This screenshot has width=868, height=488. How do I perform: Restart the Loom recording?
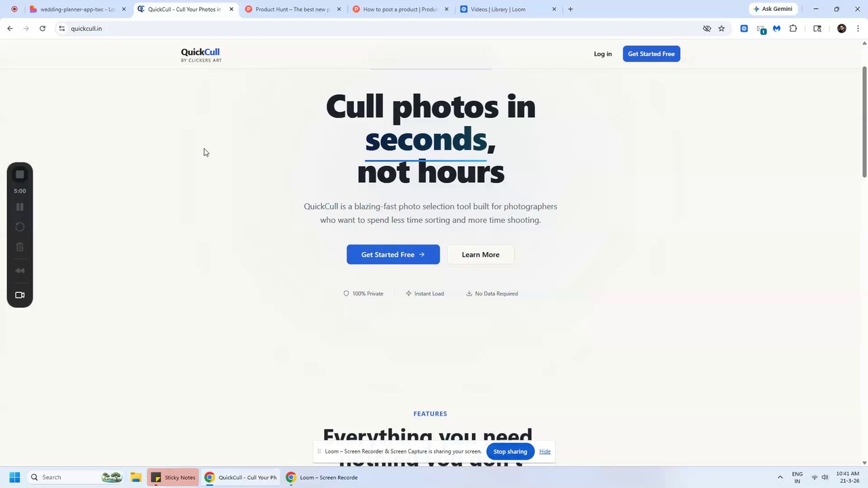tap(20, 227)
